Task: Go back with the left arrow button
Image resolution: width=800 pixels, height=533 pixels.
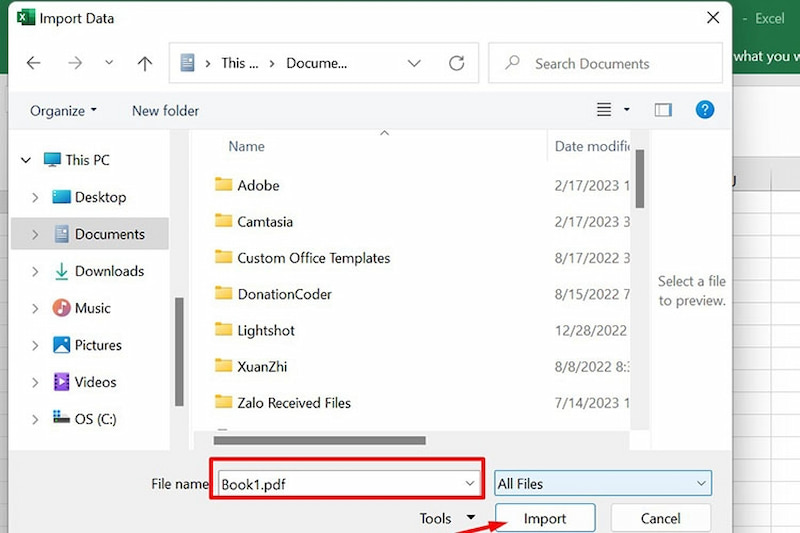Action: 34,63
